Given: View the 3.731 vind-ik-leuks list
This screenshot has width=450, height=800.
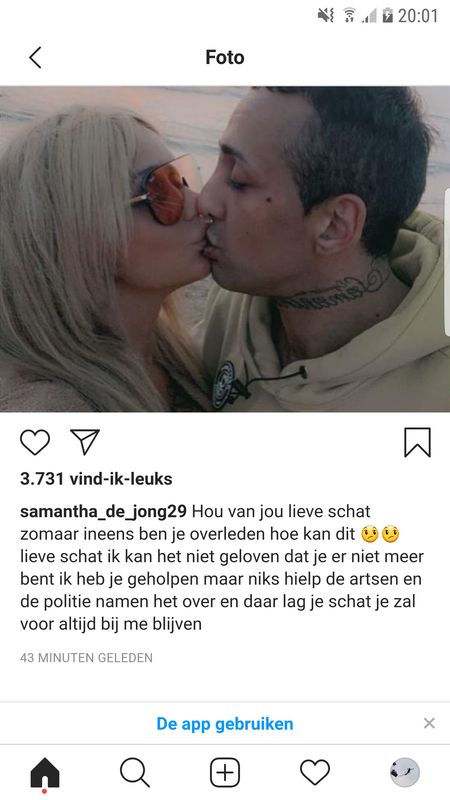Looking at the screenshot, I should (x=96, y=479).
